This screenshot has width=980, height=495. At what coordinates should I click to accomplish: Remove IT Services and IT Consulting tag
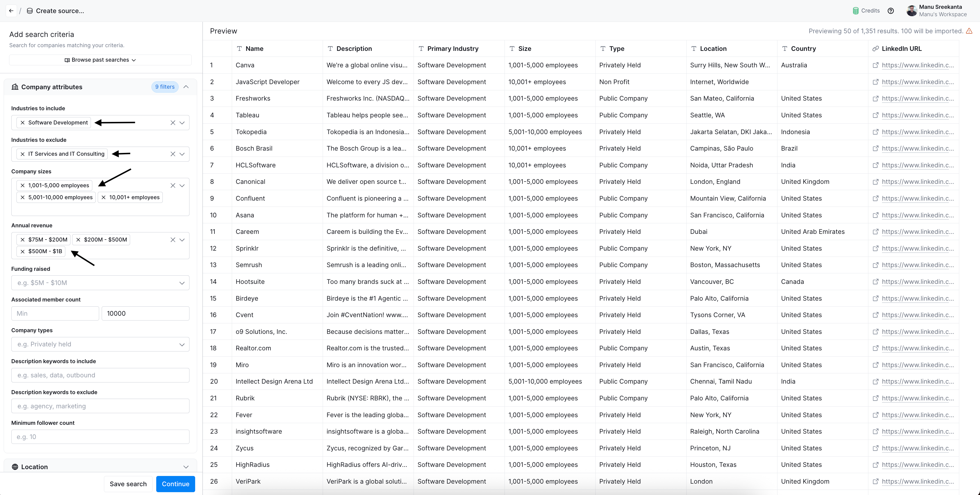tap(22, 154)
